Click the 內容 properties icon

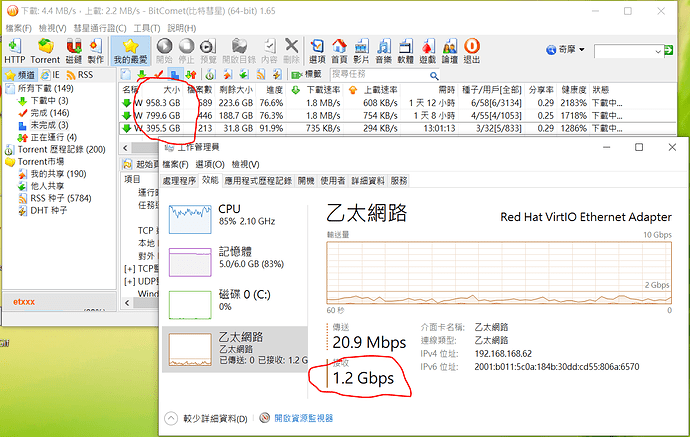[x=269, y=51]
